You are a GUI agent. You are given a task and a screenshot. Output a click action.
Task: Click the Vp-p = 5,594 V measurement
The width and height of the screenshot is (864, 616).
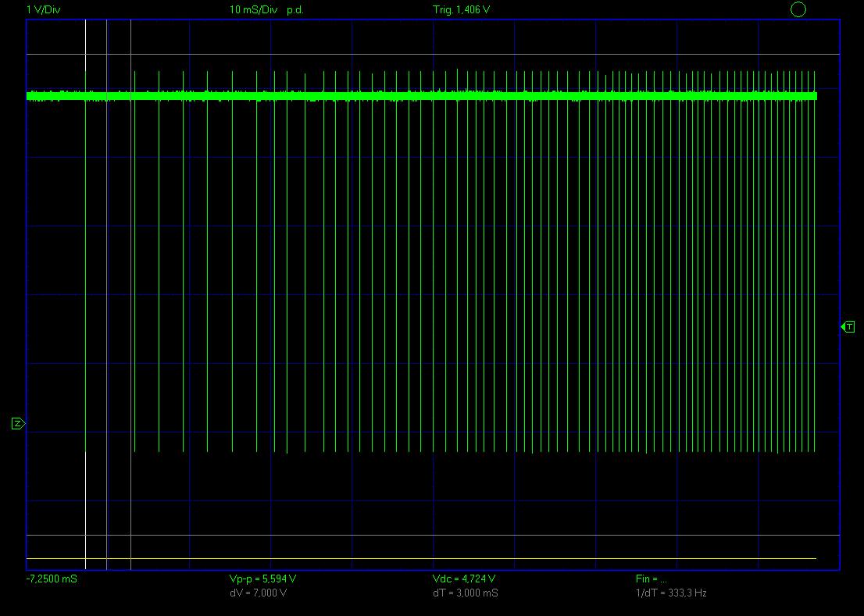tap(262, 579)
